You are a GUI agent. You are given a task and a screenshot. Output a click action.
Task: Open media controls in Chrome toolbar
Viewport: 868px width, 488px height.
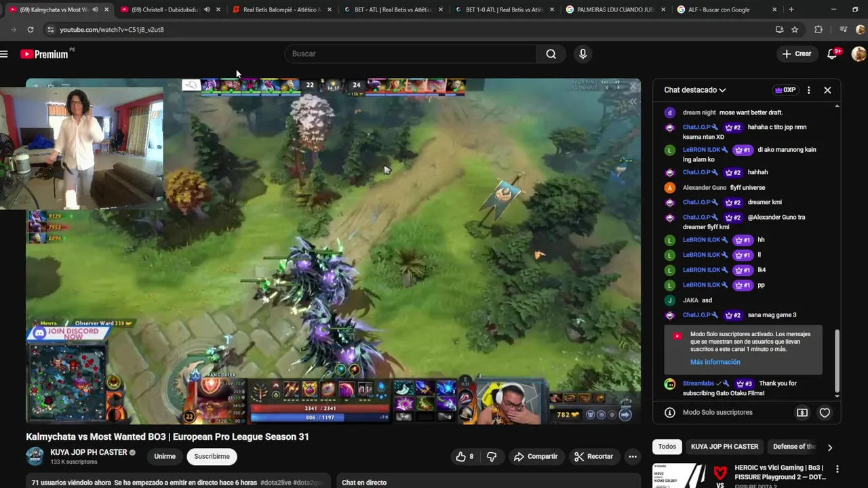[843, 29]
